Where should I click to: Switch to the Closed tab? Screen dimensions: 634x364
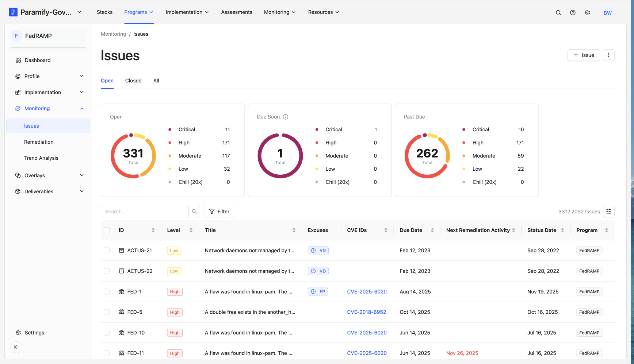133,81
